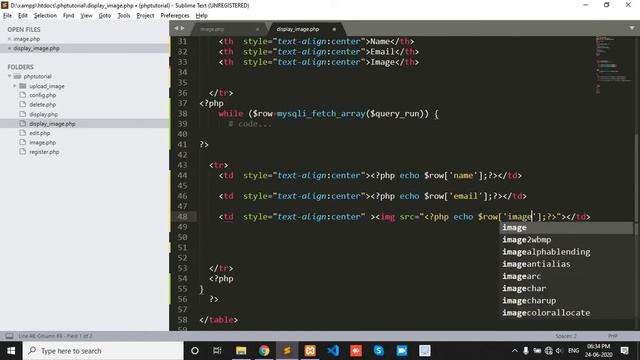
Task: Close the image.php tab
Action: (x=257, y=29)
